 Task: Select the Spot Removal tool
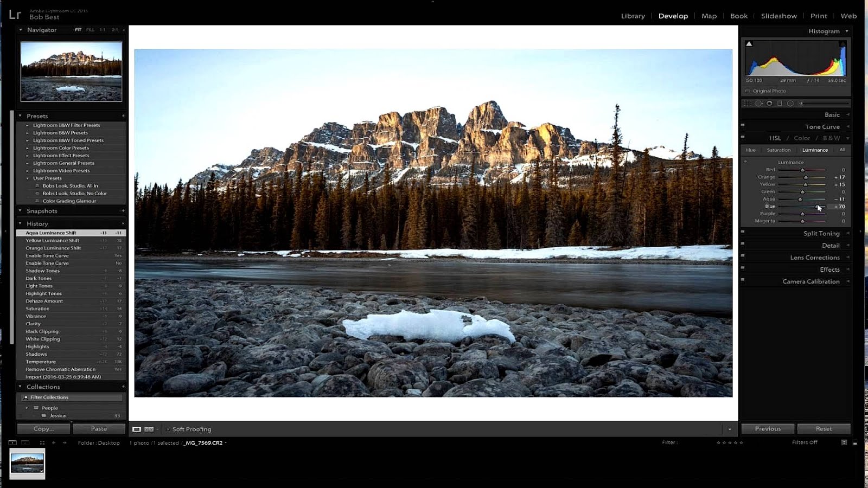[x=758, y=103]
